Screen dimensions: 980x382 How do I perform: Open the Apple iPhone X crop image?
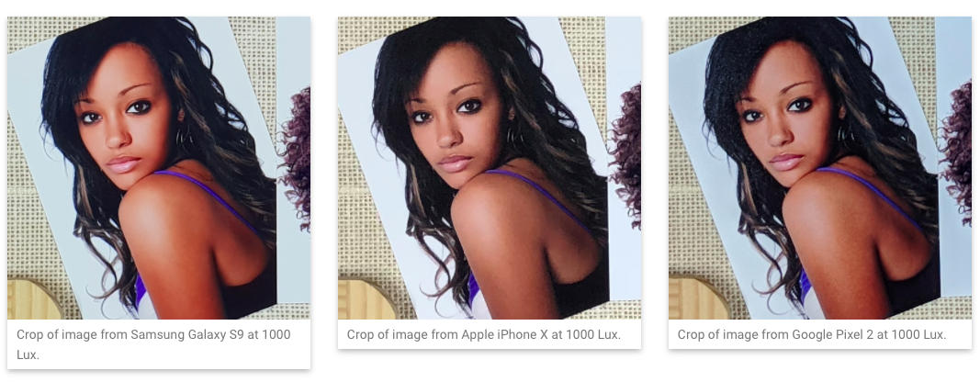coord(490,167)
